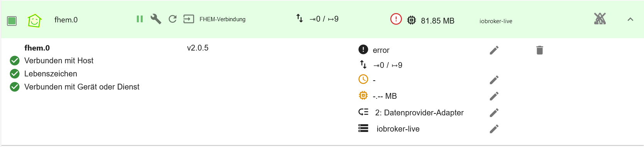Delete the fhem.0 instance with trash icon
The height and width of the screenshot is (147, 644).
click(x=540, y=50)
